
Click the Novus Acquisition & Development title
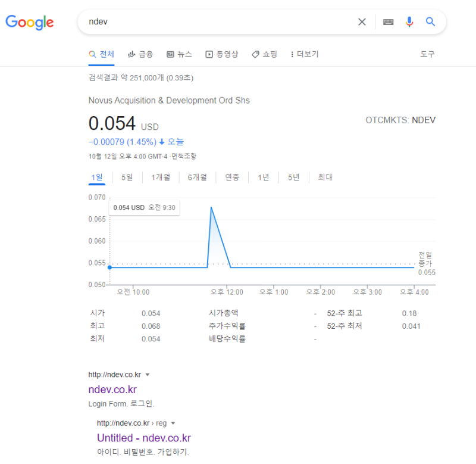pyautogui.click(x=169, y=100)
